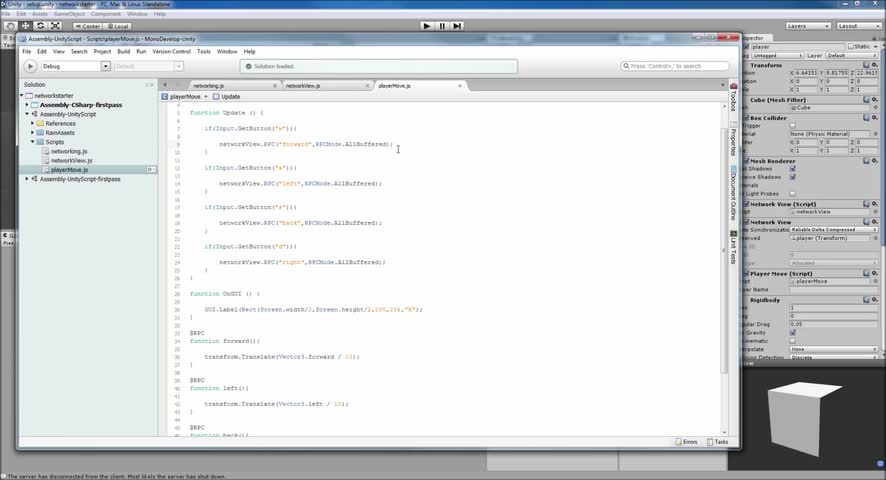The width and height of the screenshot is (886, 480).
Task: Toggle Use Light Probes checkbox
Action: (793, 194)
